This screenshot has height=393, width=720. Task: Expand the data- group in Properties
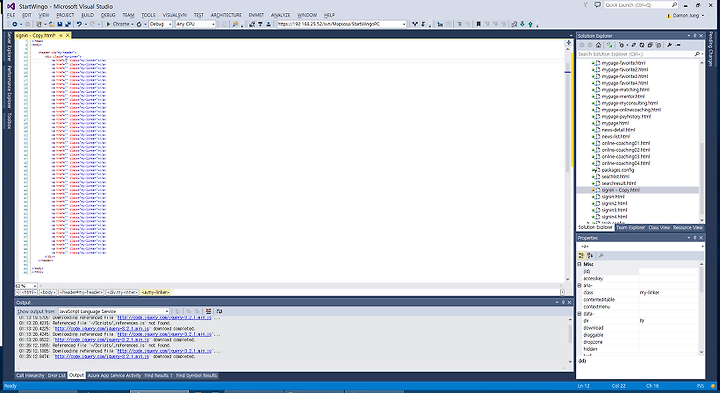coord(579,314)
